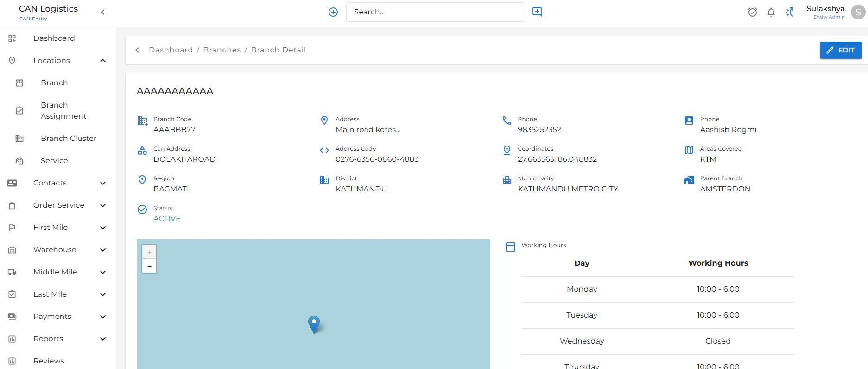
Task: Open the notifications bell
Action: click(771, 12)
